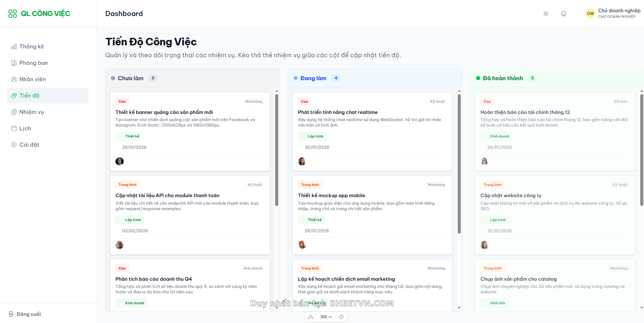Click the Lịch calendar icon
Viewport: 644px width, 323px height.
(14, 129)
